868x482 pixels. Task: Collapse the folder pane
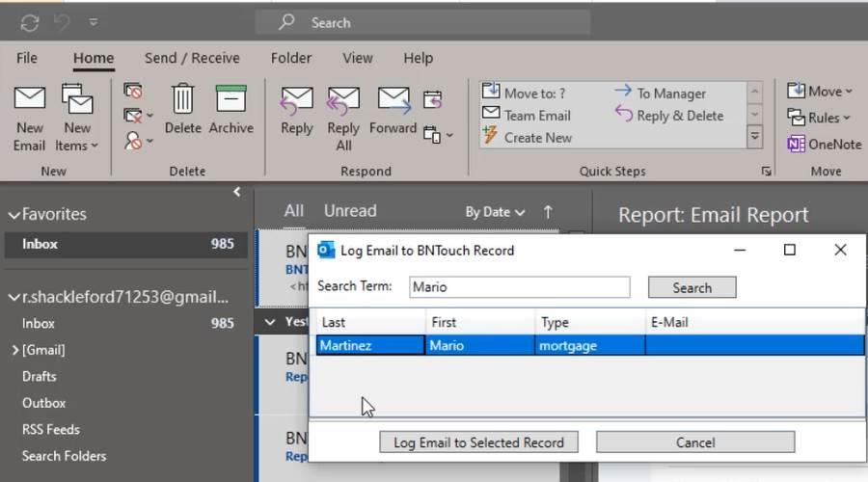[237, 192]
